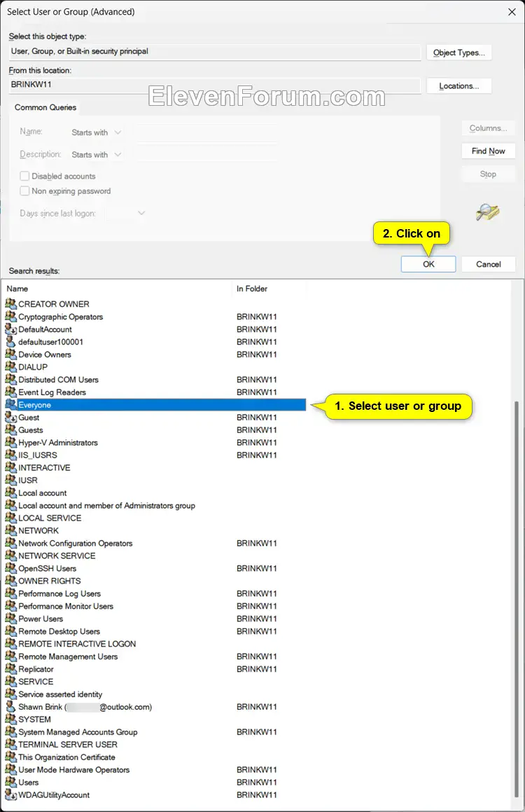Screen dimensions: 525x812
Task: Click the object type field
Action: coord(215,52)
